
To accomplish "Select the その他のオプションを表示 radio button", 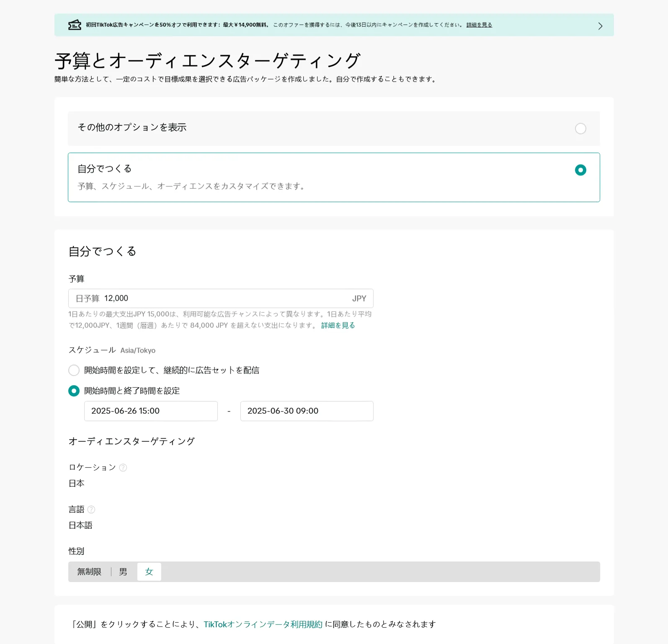I will point(580,129).
